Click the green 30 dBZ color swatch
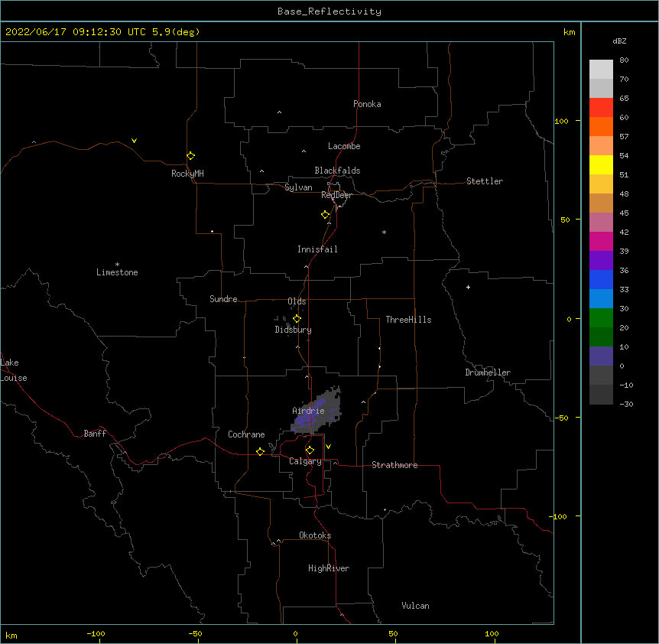 point(601,318)
